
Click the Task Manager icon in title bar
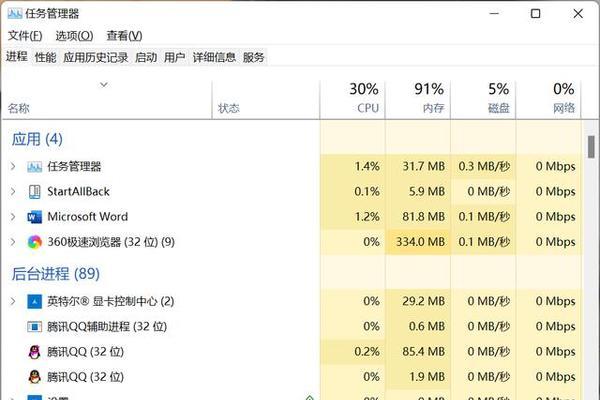tap(13, 13)
